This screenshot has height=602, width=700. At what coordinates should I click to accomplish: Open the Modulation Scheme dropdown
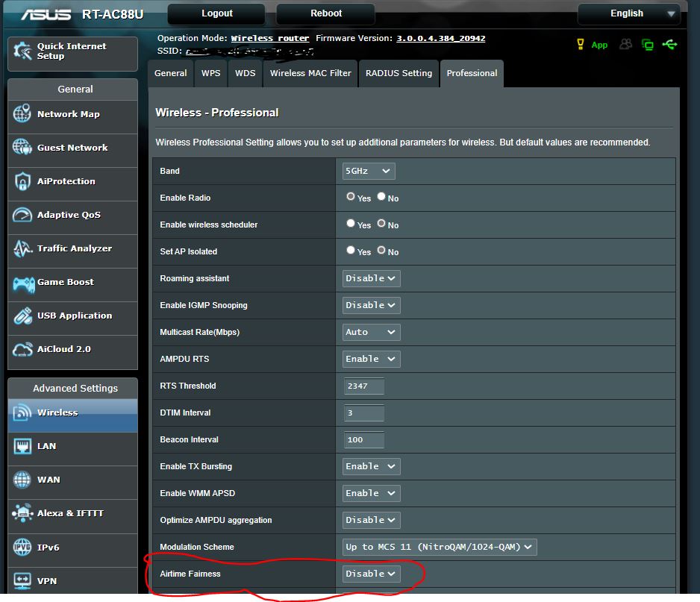(440, 547)
